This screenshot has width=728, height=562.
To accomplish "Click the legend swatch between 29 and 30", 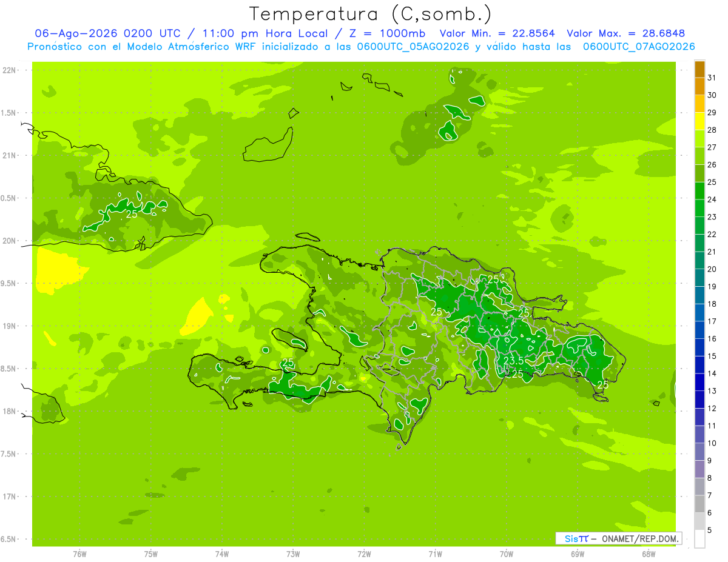I will coord(699,104).
